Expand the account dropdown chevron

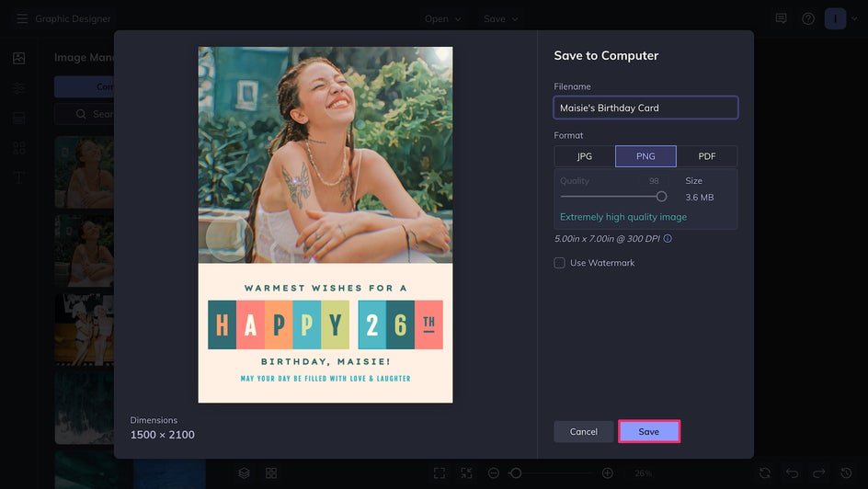[x=854, y=18]
